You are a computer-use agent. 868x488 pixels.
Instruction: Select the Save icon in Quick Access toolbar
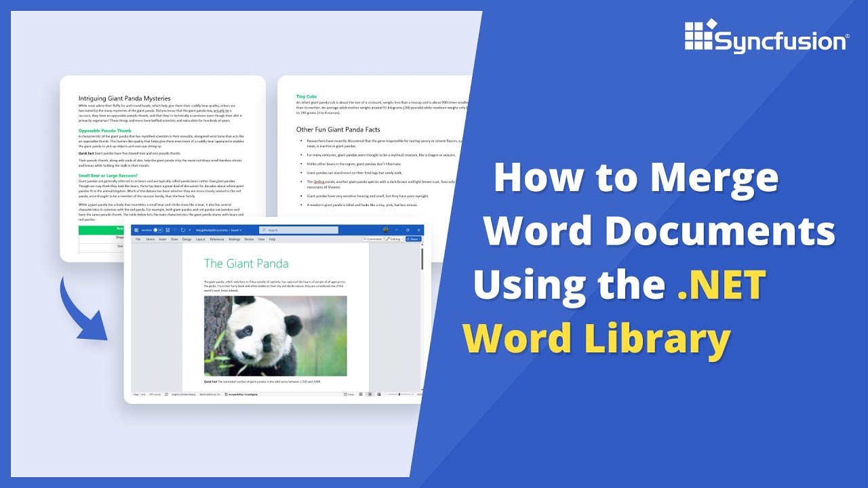168,229
